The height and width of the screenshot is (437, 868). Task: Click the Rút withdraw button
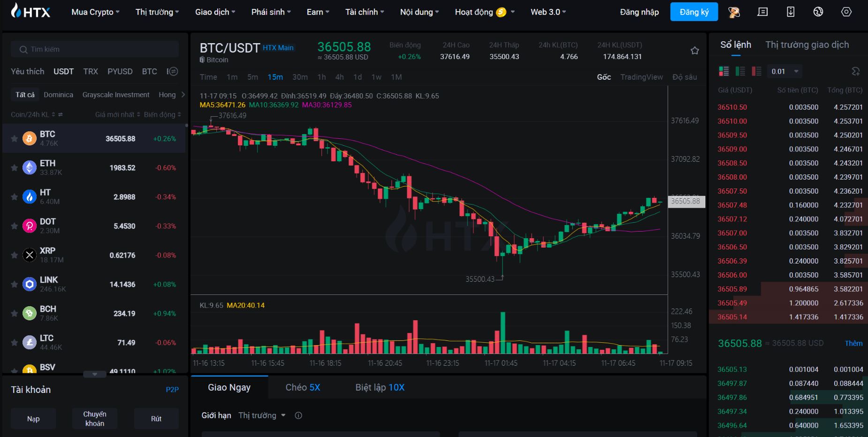[x=156, y=419]
